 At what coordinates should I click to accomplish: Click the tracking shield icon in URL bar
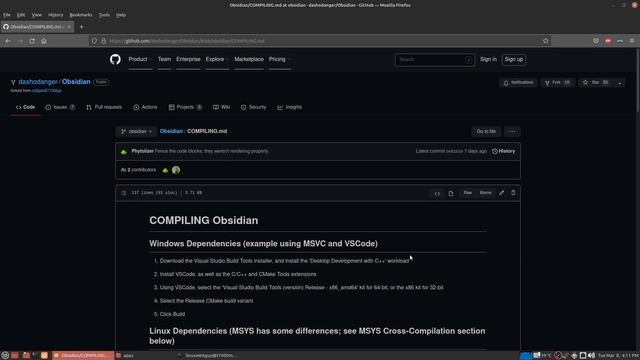pyautogui.click(x=94, y=41)
